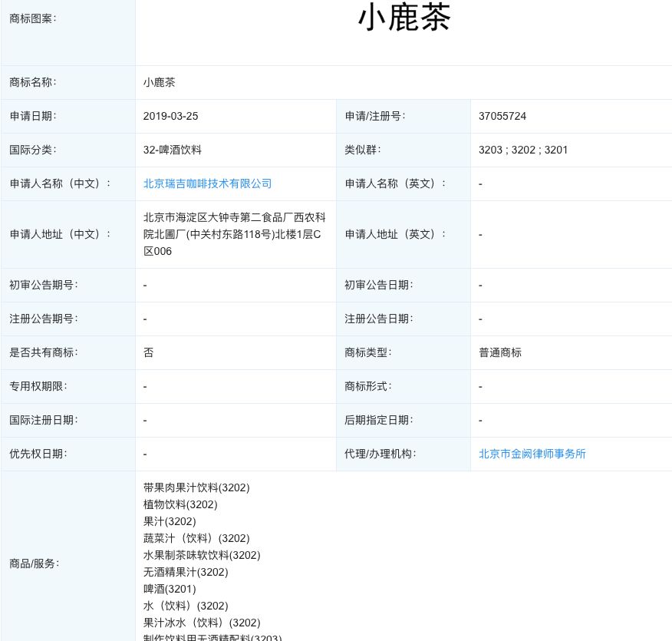Click the 专用权期限 label cell

[x=32, y=386]
